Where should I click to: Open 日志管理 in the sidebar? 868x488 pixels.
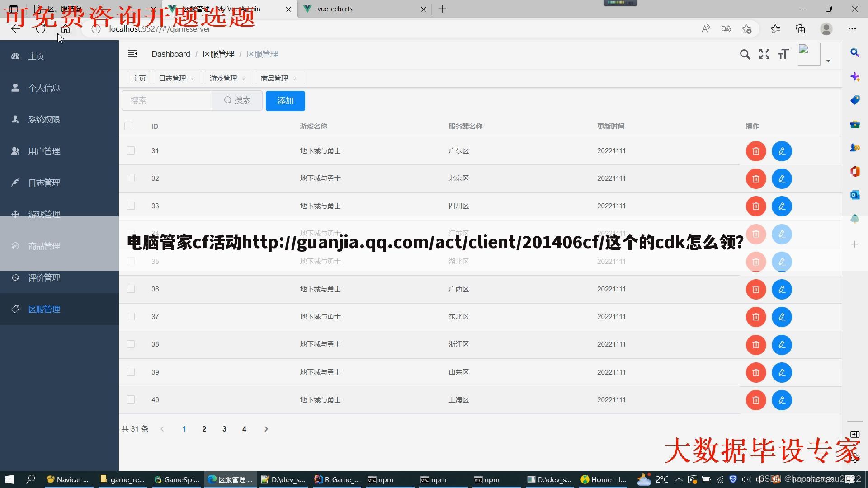59,183
